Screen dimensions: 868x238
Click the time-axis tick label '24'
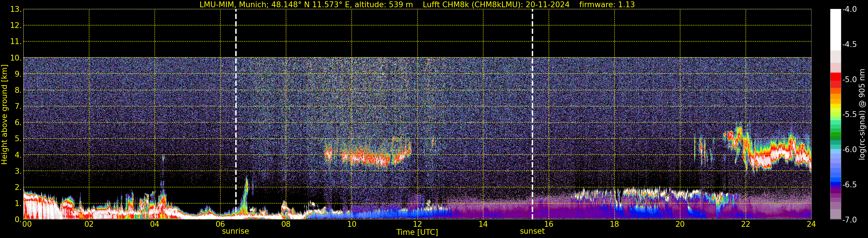pyautogui.click(x=811, y=224)
